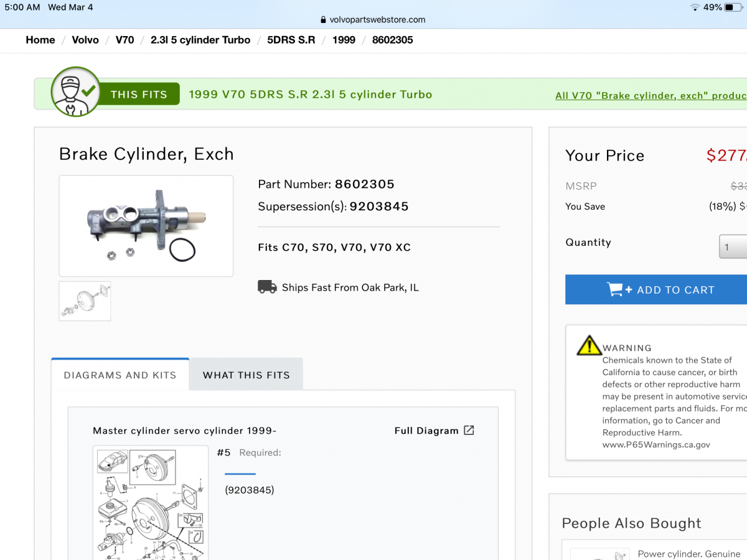Viewport: 747px width, 560px height.
Task: Go to the Home breadcrumb
Action: pos(40,40)
